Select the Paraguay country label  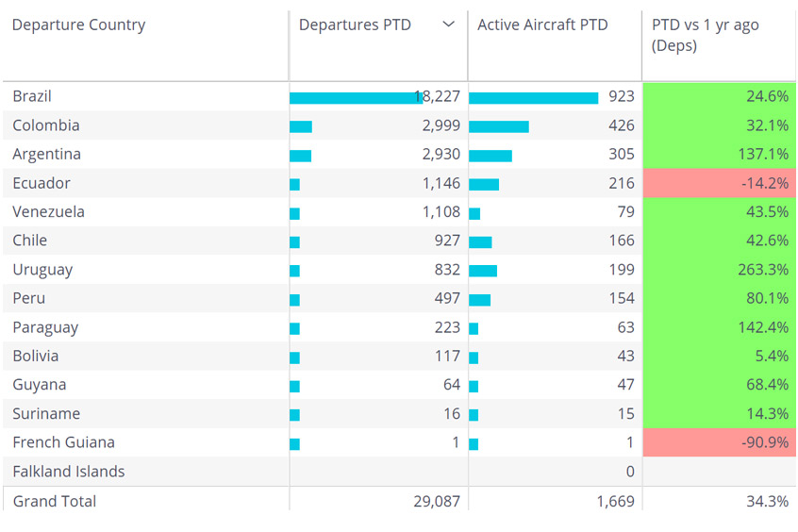[45, 327]
